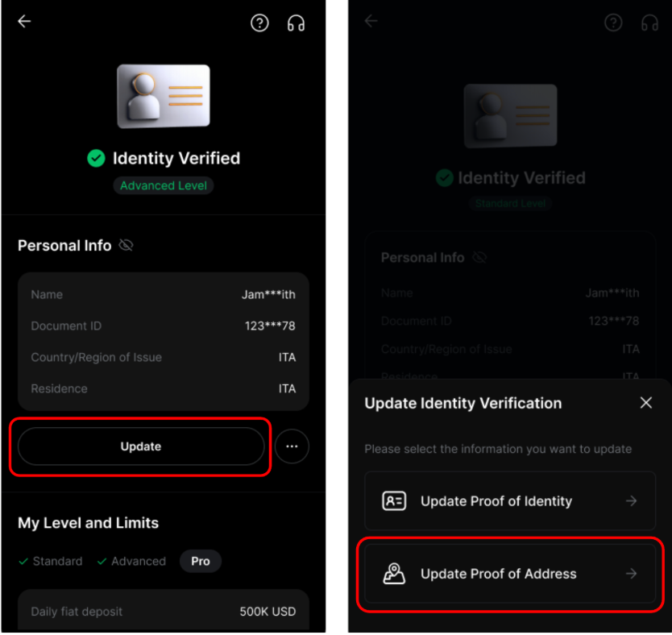The height and width of the screenshot is (635, 672).
Task: Click the Update button
Action: [x=141, y=446]
